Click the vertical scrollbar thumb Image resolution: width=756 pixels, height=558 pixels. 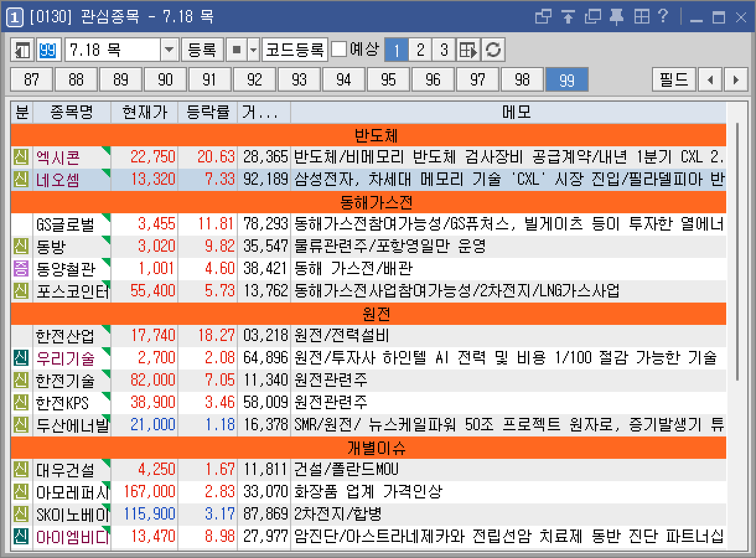737,251
